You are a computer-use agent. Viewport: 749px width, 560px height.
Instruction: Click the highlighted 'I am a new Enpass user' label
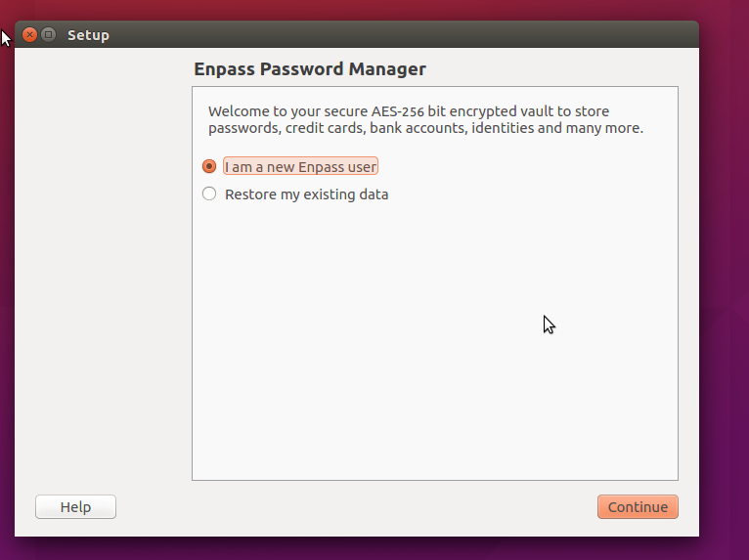pyautogui.click(x=300, y=166)
